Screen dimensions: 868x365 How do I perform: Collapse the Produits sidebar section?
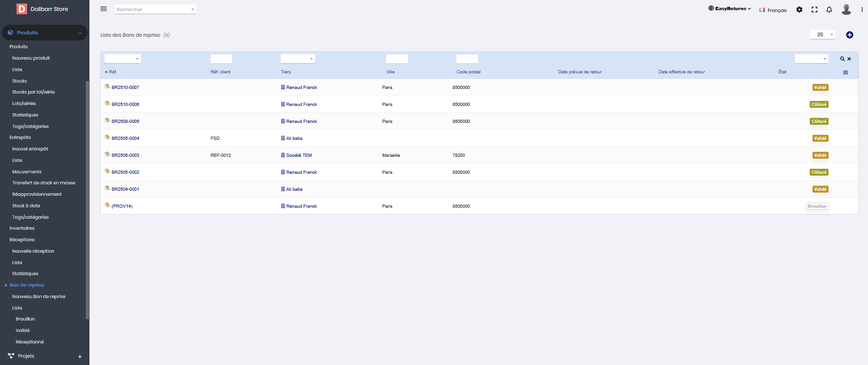[x=80, y=33]
